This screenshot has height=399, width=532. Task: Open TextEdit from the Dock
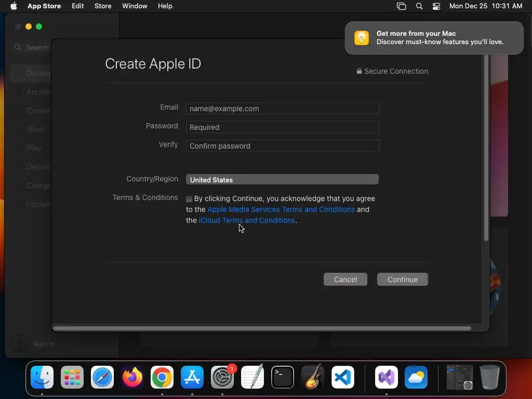(252, 377)
